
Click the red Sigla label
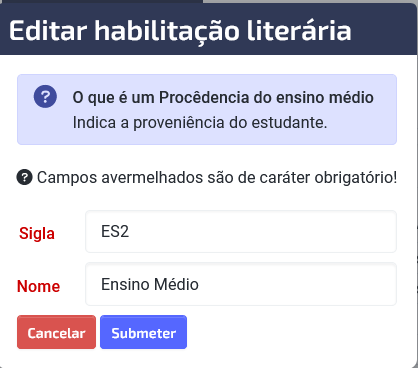coord(37,233)
